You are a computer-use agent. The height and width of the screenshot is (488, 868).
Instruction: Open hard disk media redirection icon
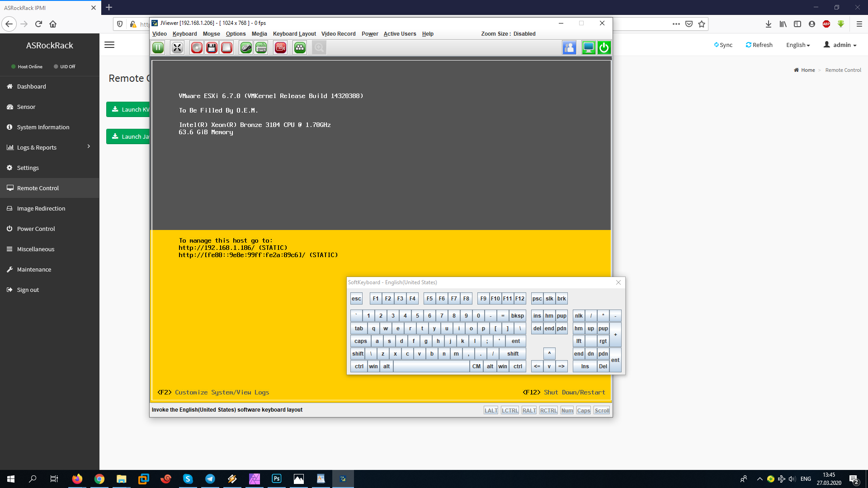point(226,47)
